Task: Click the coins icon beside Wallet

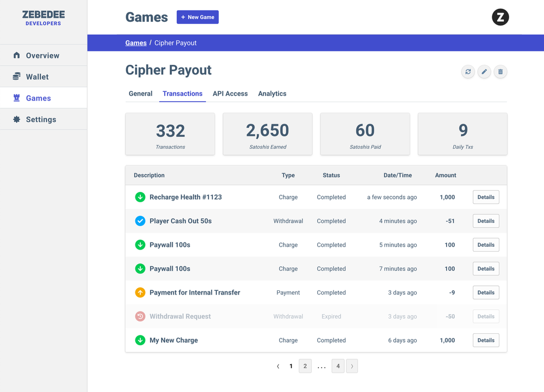Action: [16, 76]
